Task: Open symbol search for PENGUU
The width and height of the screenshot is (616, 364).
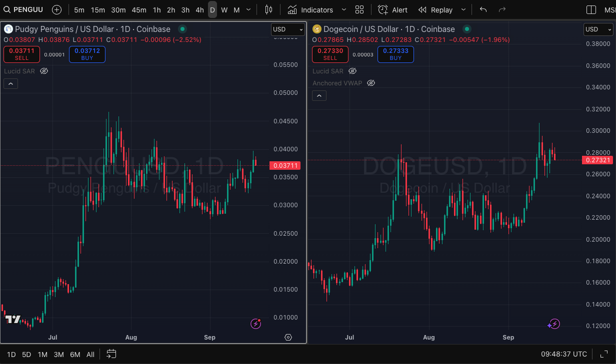Action: (x=23, y=10)
